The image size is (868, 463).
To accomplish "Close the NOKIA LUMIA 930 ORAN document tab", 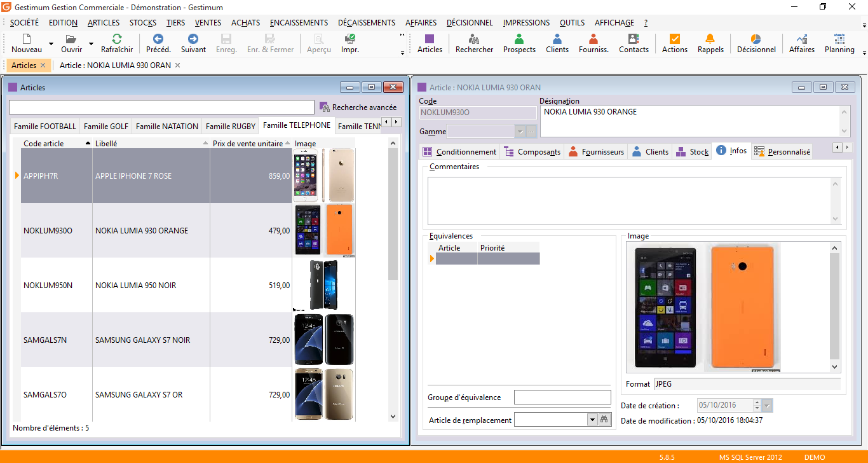I will [x=177, y=66].
